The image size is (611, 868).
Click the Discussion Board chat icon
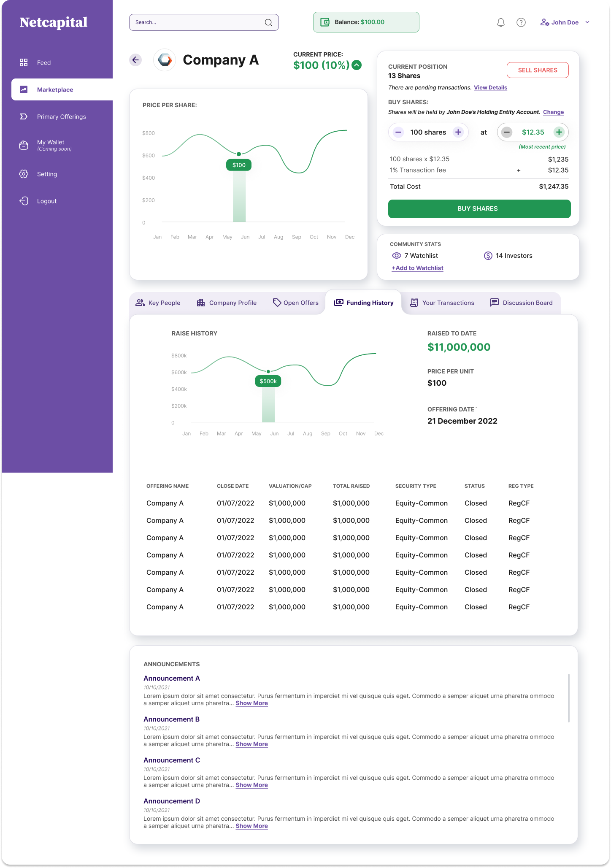tap(495, 303)
